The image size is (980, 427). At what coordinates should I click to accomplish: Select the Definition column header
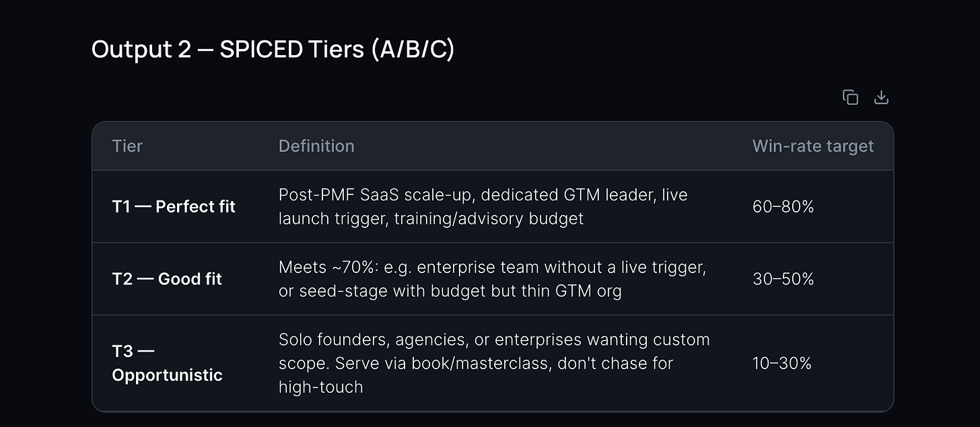click(x=316, y=146)
